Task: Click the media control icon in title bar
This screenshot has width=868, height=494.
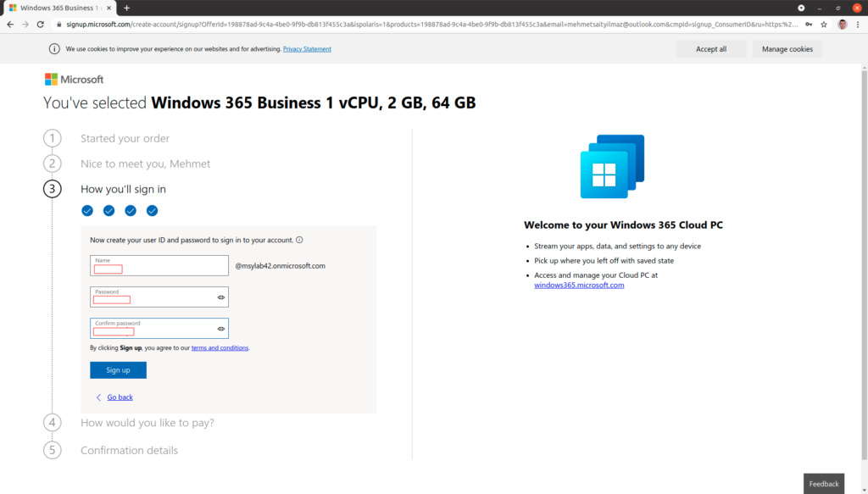Action: (801, 8)
